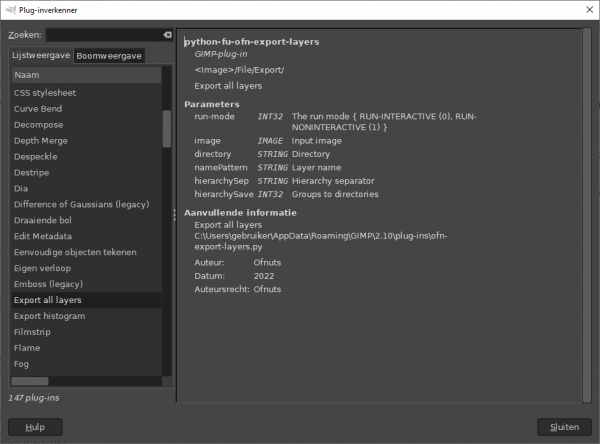
Task: Click the python-fu-ofn-export-layers heading
Action: (x=251, y=42)
